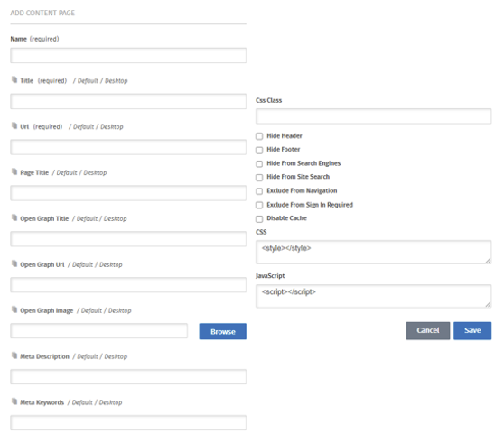This screenshot has height=443, width=504.
Task: Click the CSS textarea resize handle
Action: [x=488, y=261]
